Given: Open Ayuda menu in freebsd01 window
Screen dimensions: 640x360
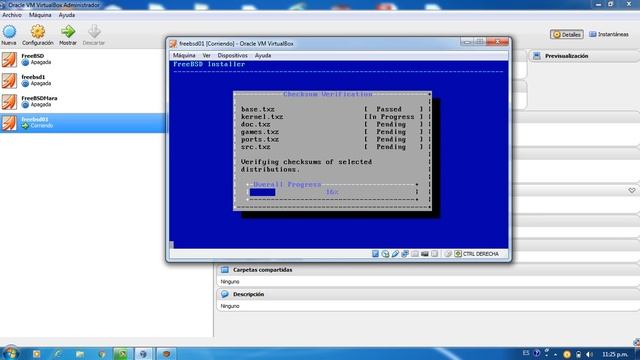Looking at the screenshot, I should 263,56.
